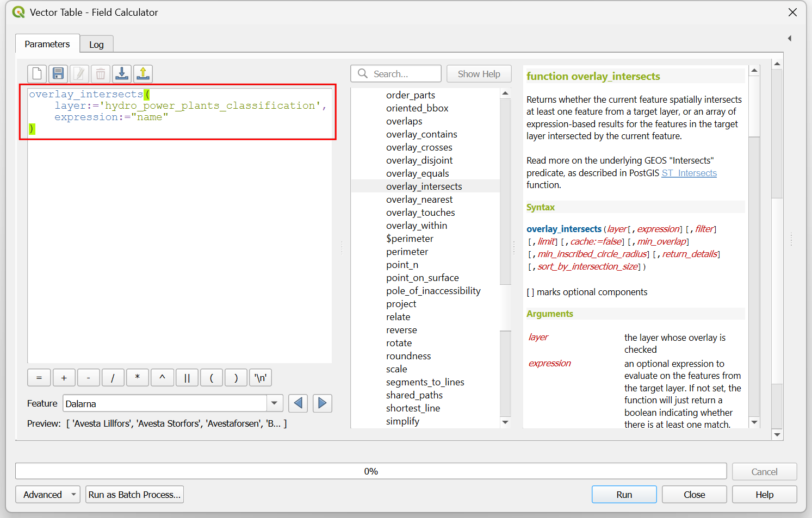Click the 0% progress bar

[x=371, y=471]
